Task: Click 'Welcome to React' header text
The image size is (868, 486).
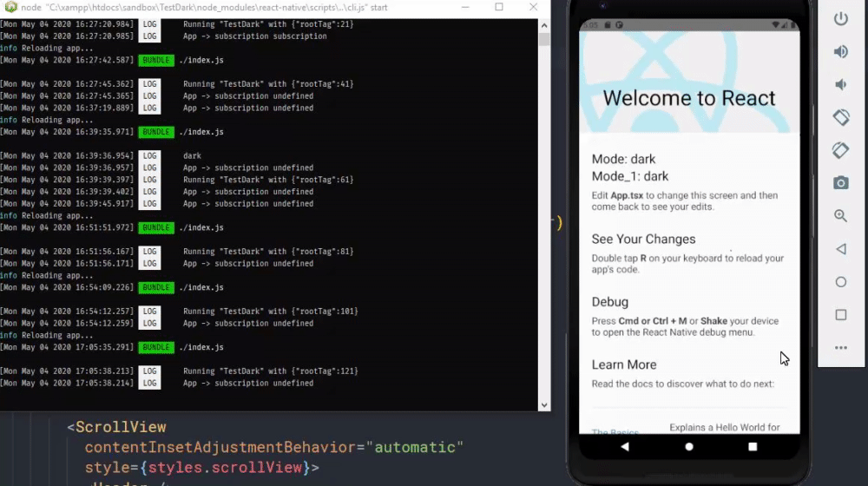Action: pos(688,98)
